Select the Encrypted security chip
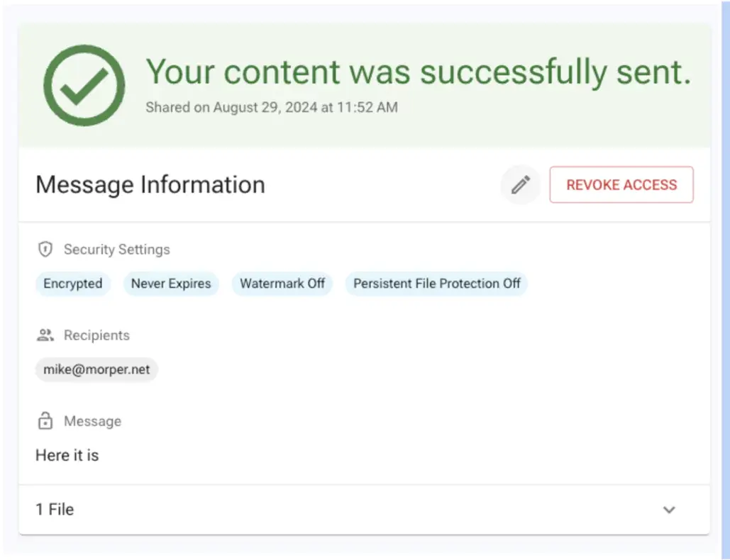The width and height of the screenshot is (730, 560). point(73,284)
